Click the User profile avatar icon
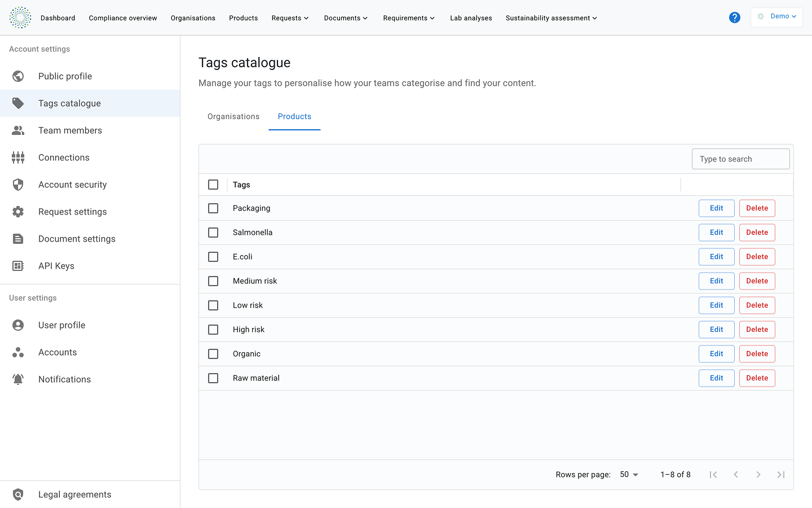The width and height of the screenshot is (812, 508). click(x=18, y=325)
